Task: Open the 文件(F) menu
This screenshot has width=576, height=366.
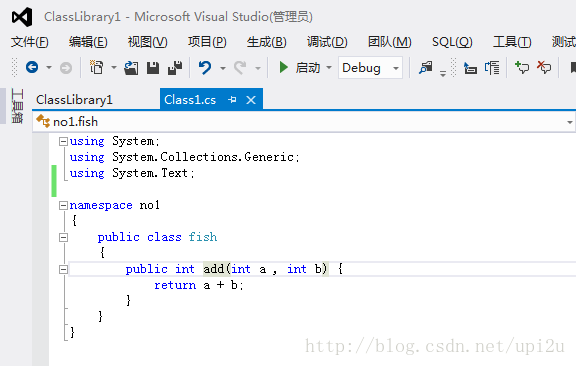Action: point(29,42)
